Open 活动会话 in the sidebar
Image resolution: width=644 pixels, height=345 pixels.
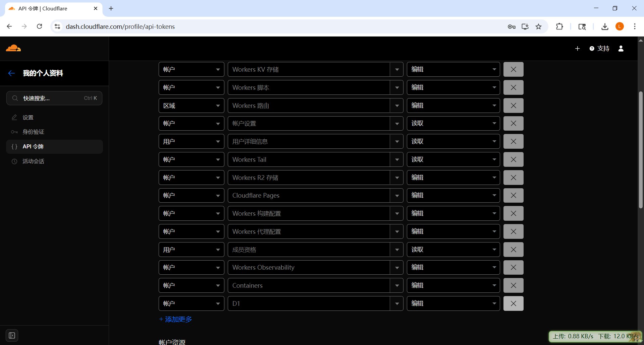[x=54, y=161]
